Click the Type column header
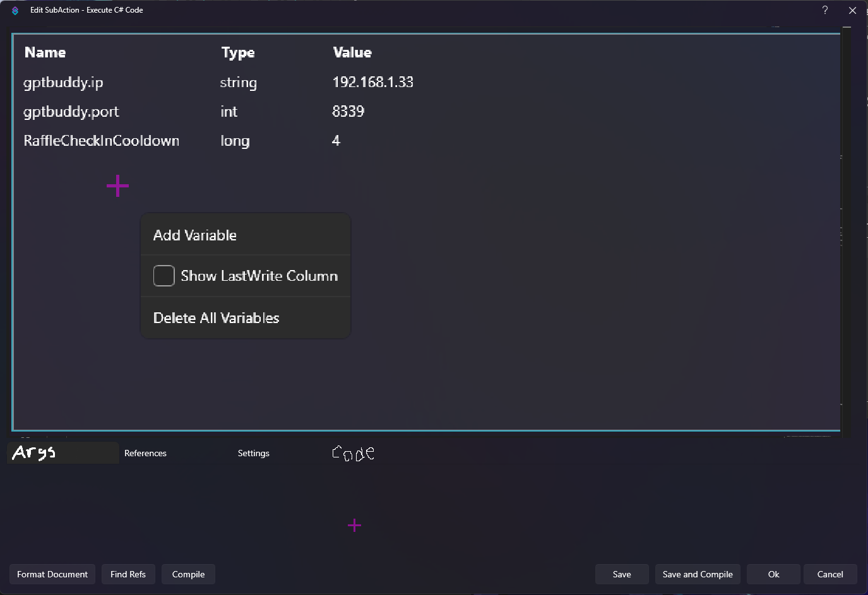The height and width of the screenshot is (595, 868). point(238,53)
